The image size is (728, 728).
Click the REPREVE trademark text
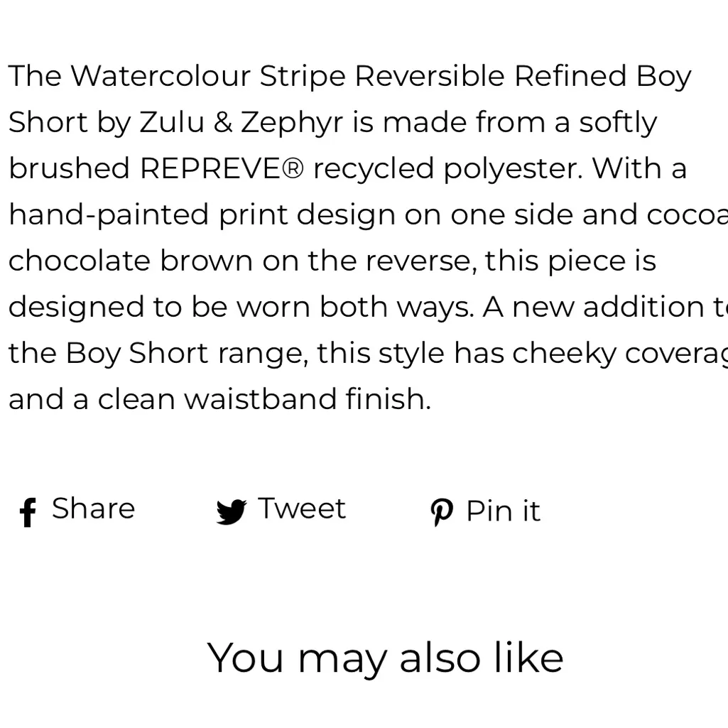(220, 168)
